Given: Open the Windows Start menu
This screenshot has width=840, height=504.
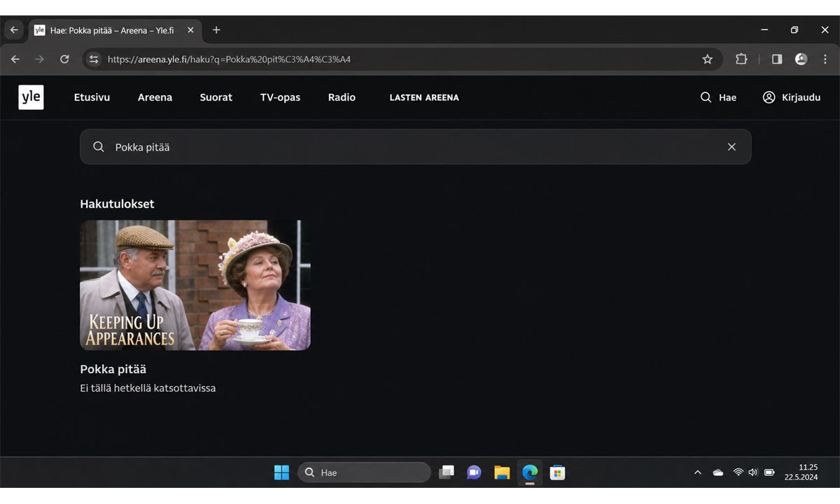Looking at the screenshot, I should 281,472.
